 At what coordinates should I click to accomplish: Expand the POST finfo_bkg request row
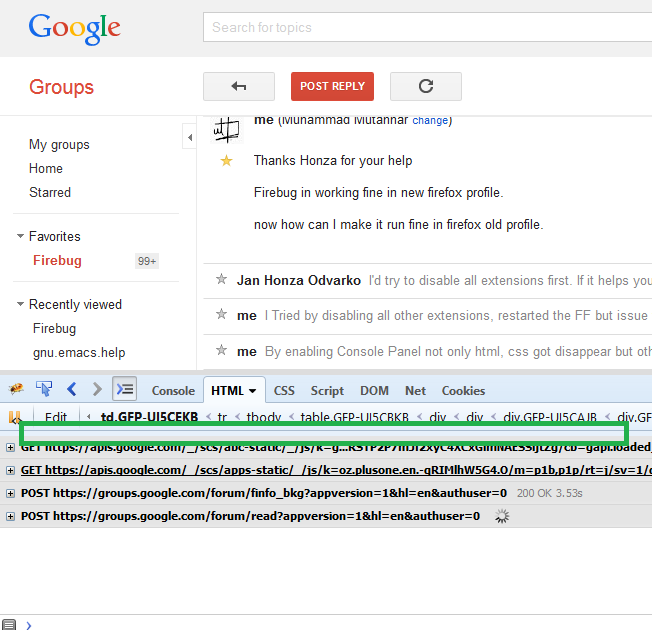[x=10, y=493]
